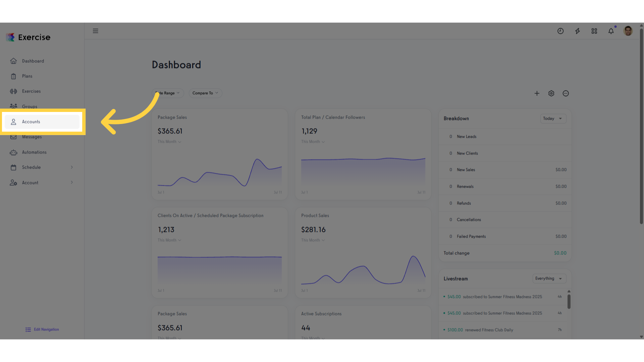The height and width of the screenshot is (362, 644).
Task: Open the notifications bell
Action: tap(611, 31)
